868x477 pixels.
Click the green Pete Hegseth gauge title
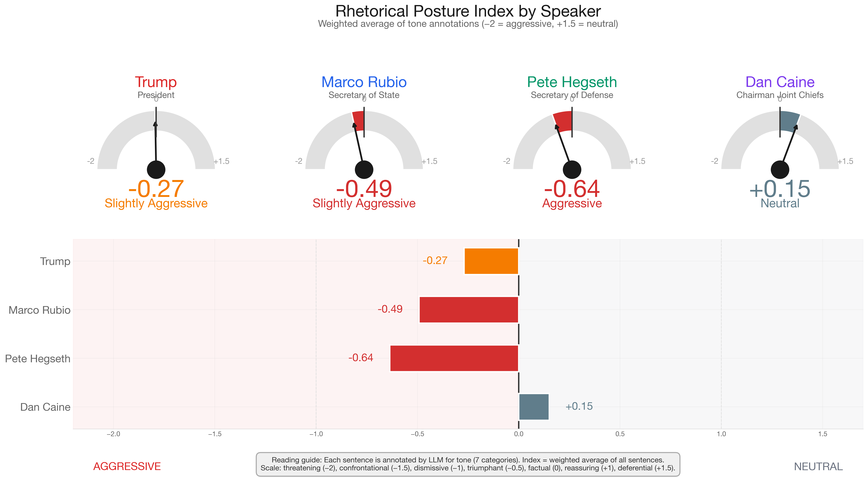point(572,82)
